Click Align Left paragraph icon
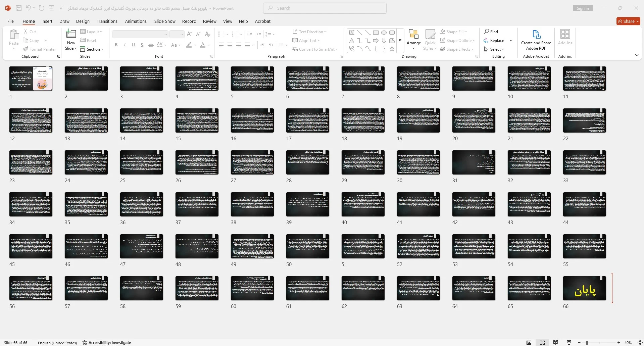This screenshot has height=346, width=644. tap(221, 45)
